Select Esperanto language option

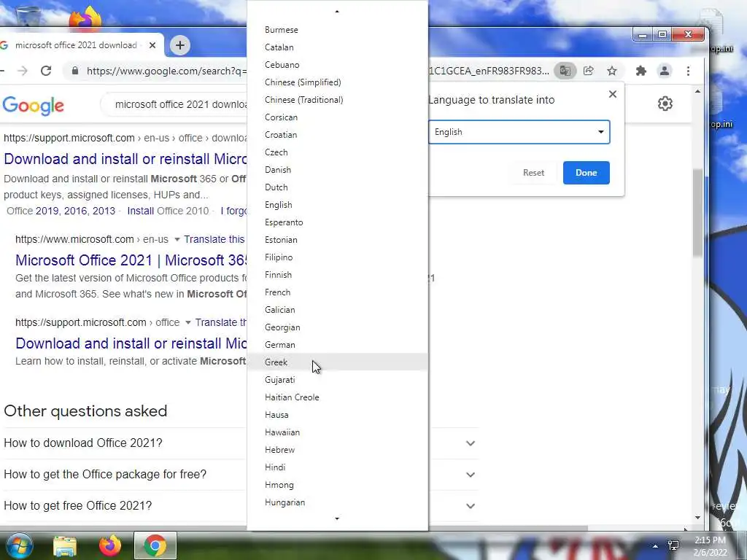click(x=337, y=222)
